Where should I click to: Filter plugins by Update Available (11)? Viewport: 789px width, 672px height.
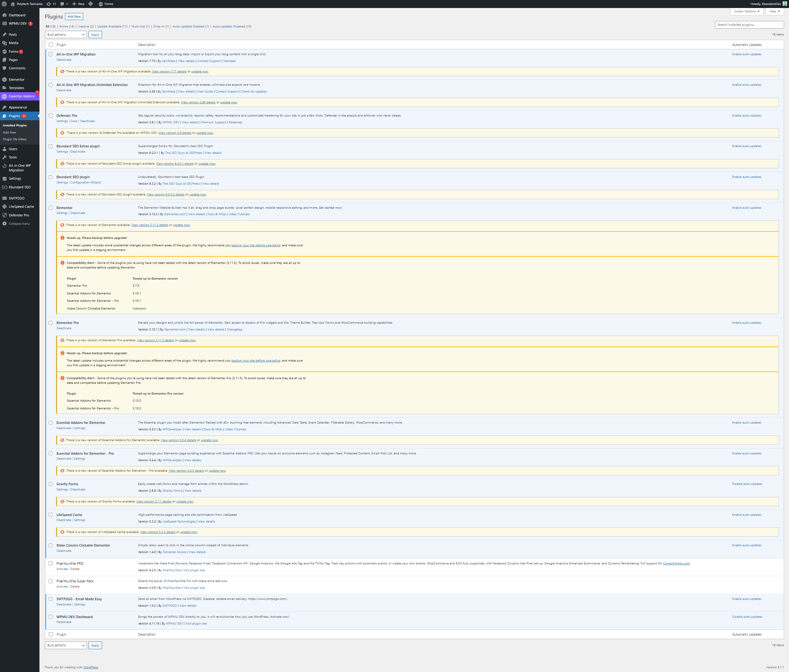112,26
